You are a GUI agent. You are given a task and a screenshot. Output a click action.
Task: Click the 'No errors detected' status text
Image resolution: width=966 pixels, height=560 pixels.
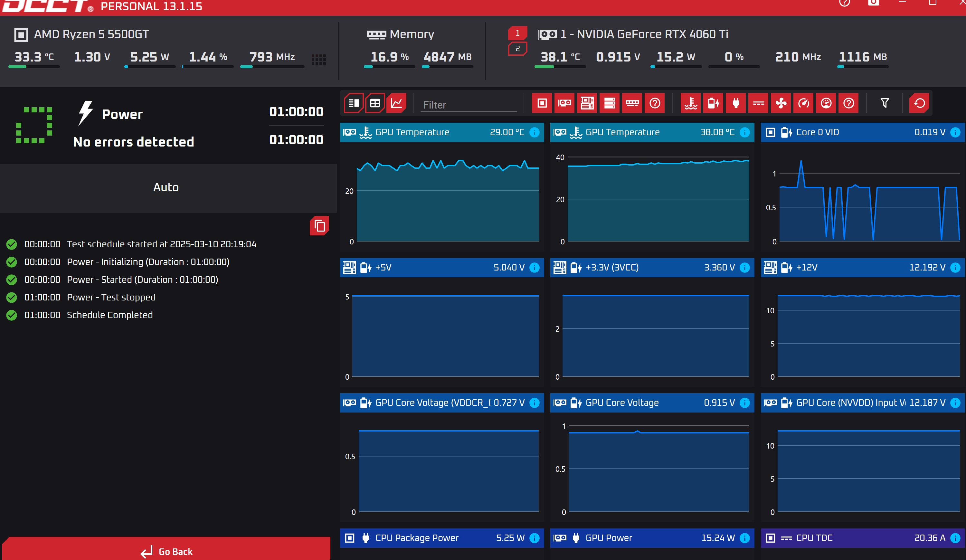click(x=133, y=142)
